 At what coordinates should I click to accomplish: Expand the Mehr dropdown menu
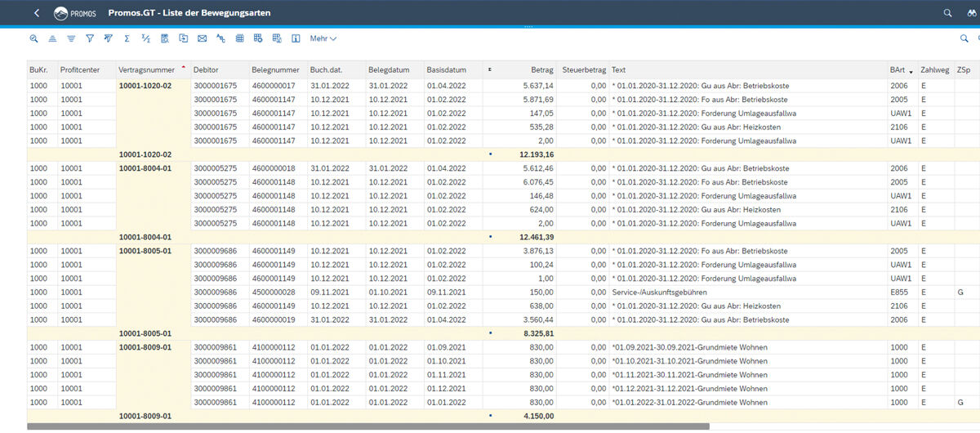pos(323,38)
